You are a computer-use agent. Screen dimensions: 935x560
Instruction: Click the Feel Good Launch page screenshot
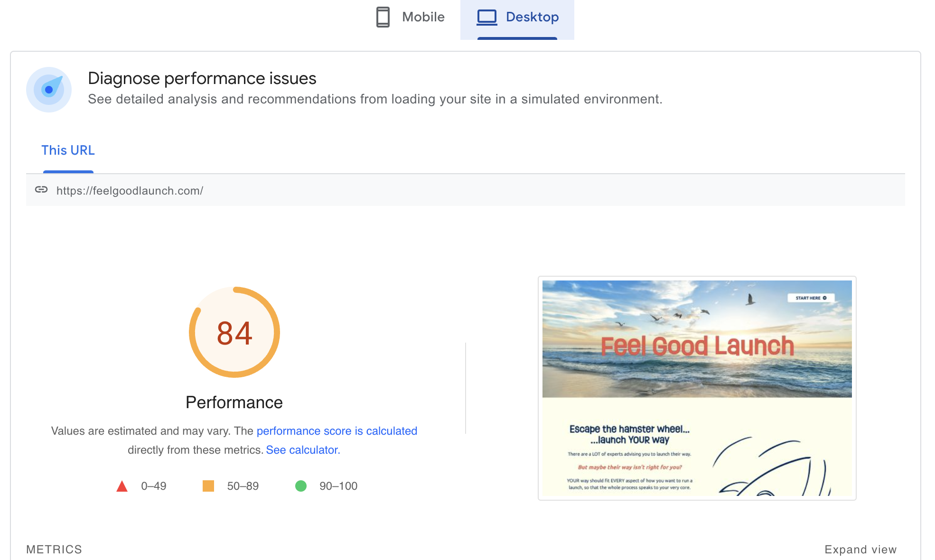coord(697,388)
